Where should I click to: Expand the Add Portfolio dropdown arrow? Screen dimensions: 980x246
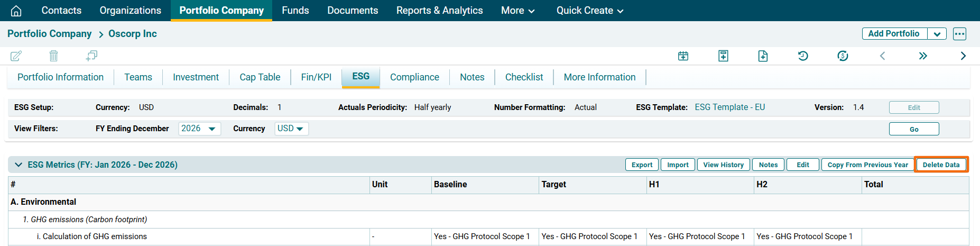937,34
